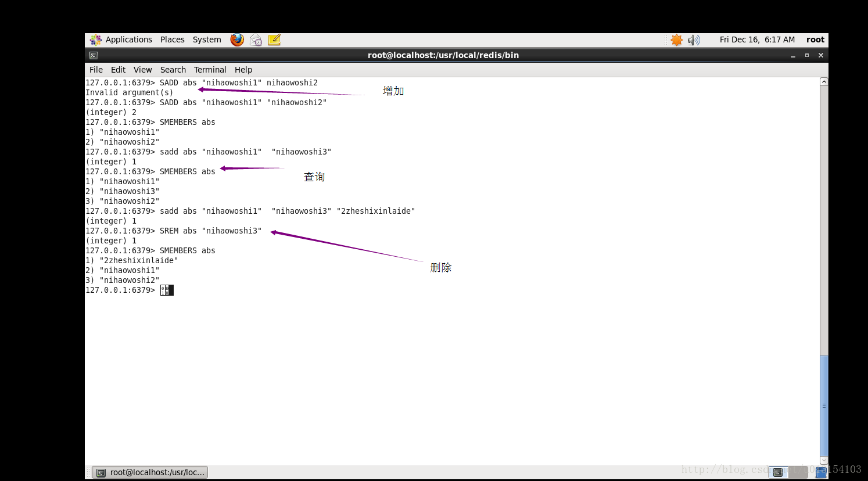This screenshot has width=868, height=481.
Task: Click the window title root@localhost:/usr/local/redis/bin
Action: (443, 55)
